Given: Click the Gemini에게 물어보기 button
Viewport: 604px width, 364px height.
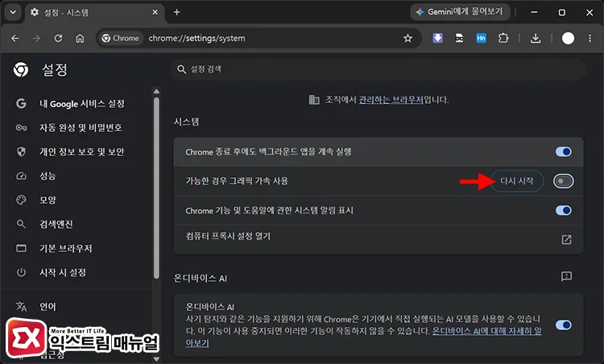Looking at the screenshot, I should (460, 12).
